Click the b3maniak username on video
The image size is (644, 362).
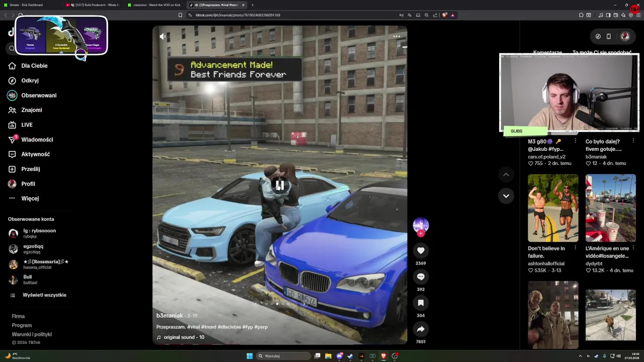(170, 316)
